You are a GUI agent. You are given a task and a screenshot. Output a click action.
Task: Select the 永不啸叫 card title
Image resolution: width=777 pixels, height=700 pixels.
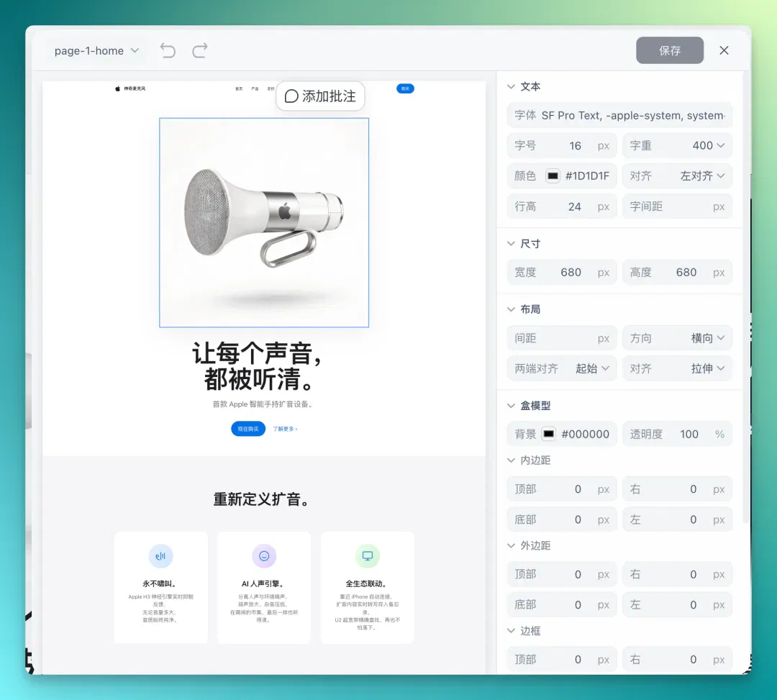(160, 583)
